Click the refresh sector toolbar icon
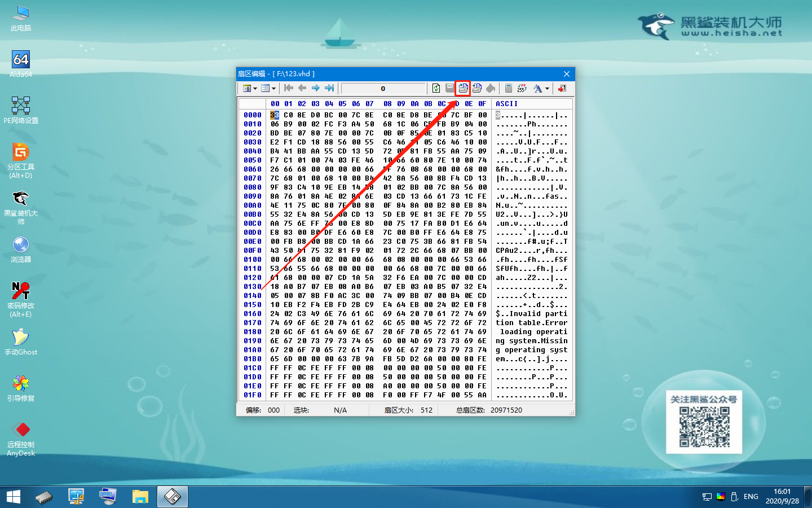Viewport: 812px width, 508px height. pos(436,88)
